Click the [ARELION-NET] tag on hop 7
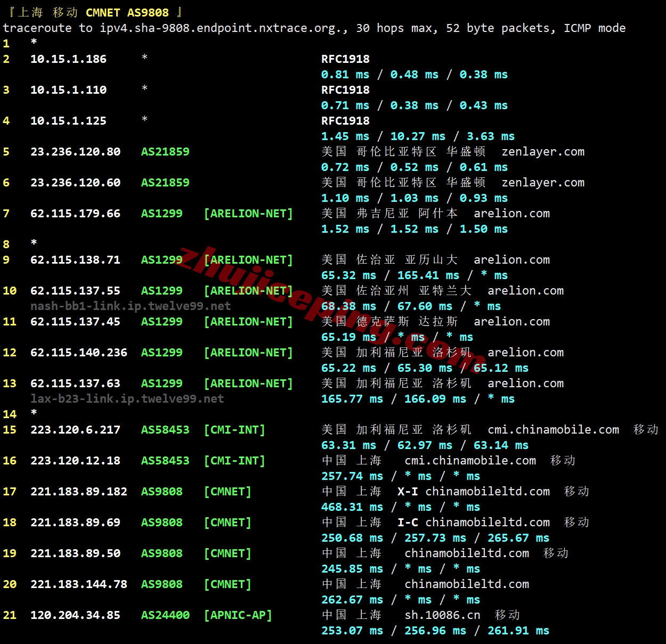666x644 pixels. point(248,214)
